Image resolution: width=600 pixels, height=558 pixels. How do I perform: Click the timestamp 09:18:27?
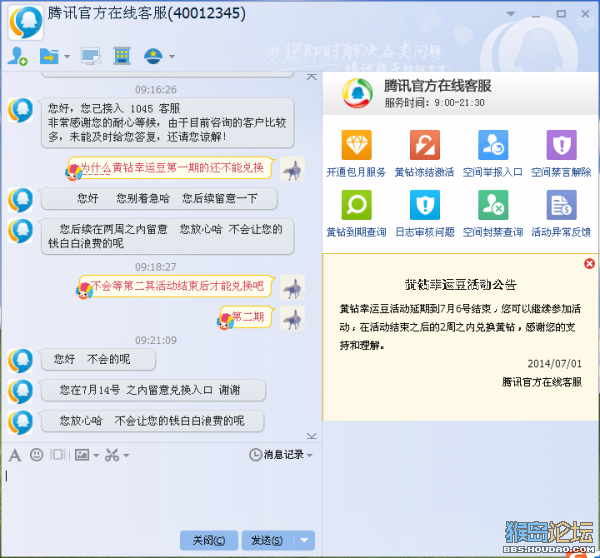point(156,267)
